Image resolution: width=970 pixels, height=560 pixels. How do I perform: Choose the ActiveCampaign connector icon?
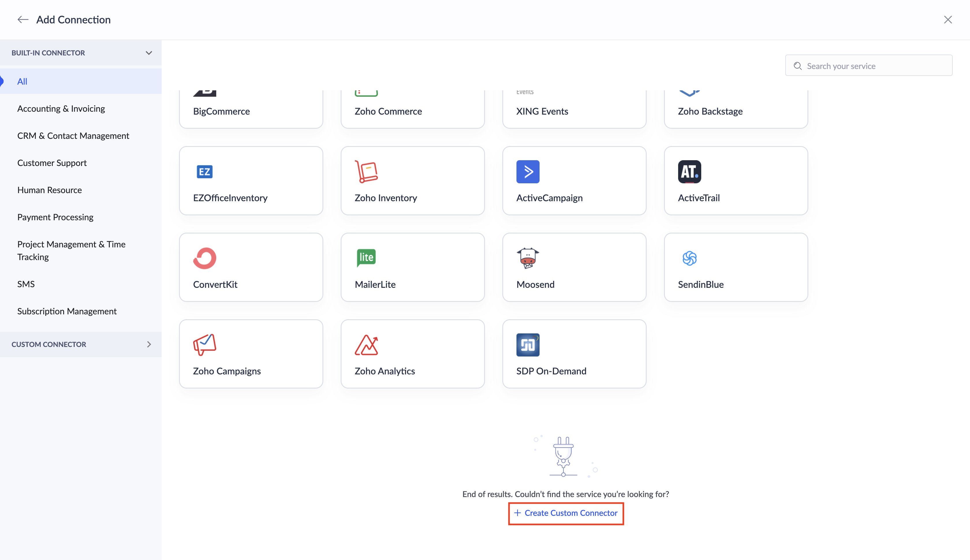528,171
